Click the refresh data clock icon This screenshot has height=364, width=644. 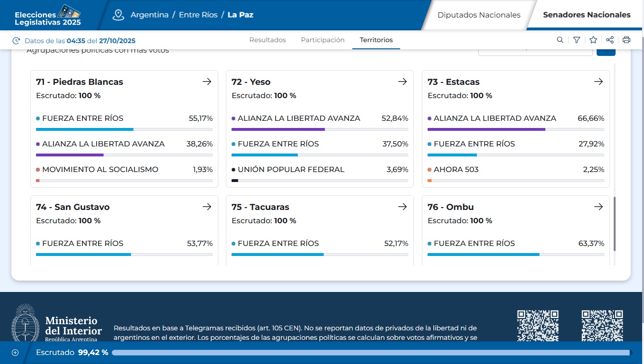17,41
